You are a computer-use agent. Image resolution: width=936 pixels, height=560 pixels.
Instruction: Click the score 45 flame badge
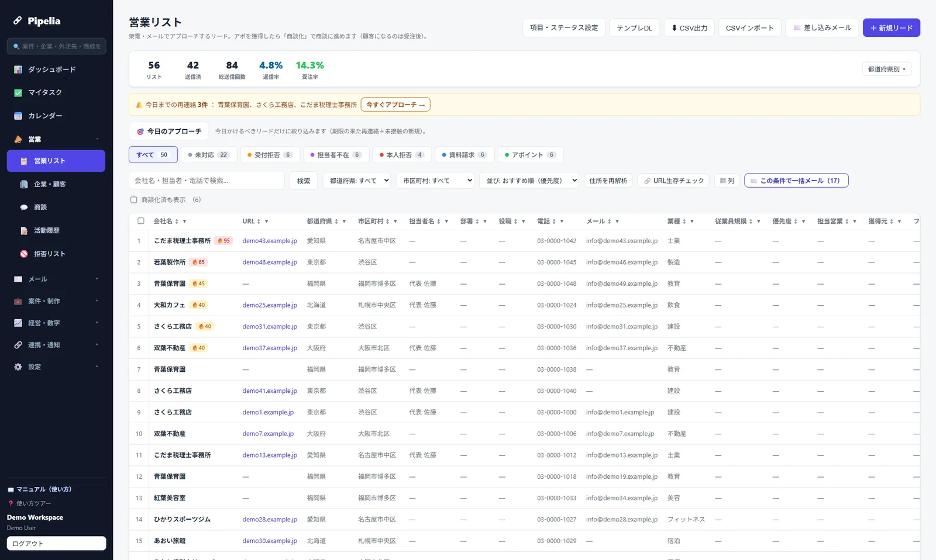pos(198,284)
